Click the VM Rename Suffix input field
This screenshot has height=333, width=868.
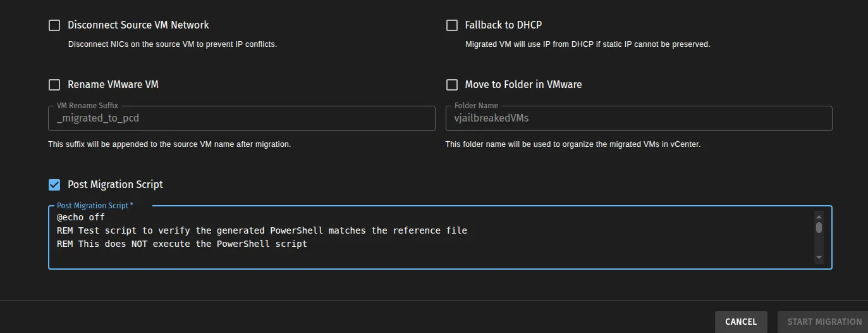coord(241,118)
